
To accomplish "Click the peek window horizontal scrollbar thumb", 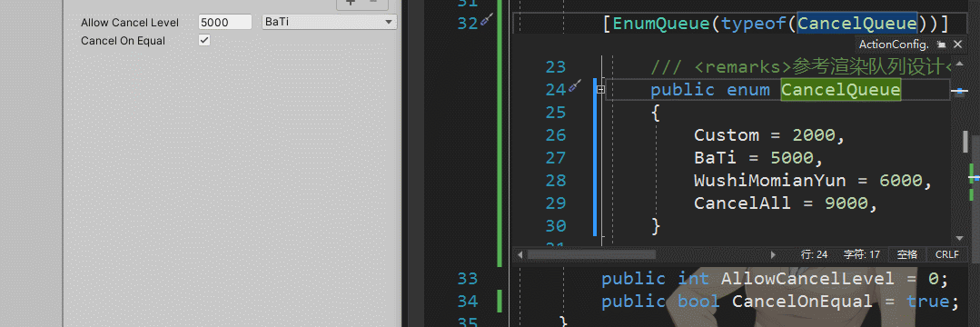I will [591, 255].
